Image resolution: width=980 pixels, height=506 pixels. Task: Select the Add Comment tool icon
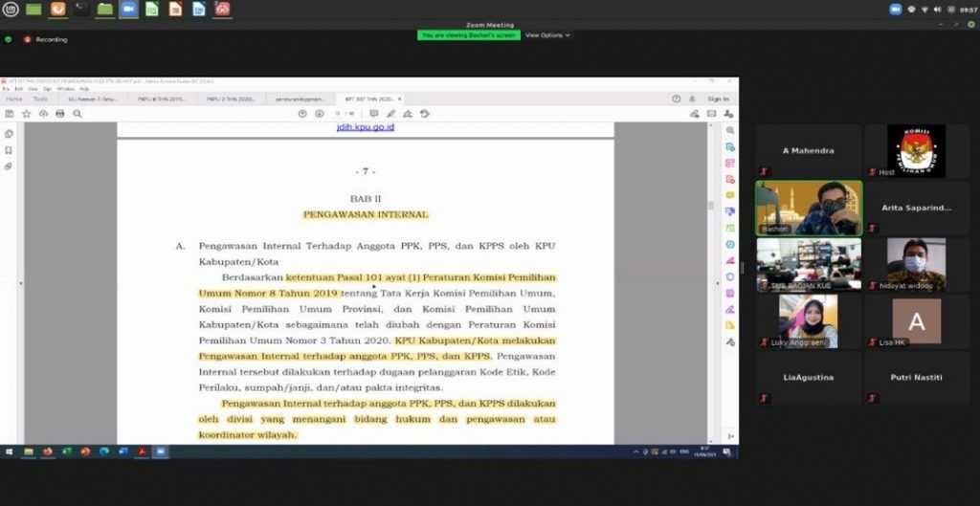[374, 113]
